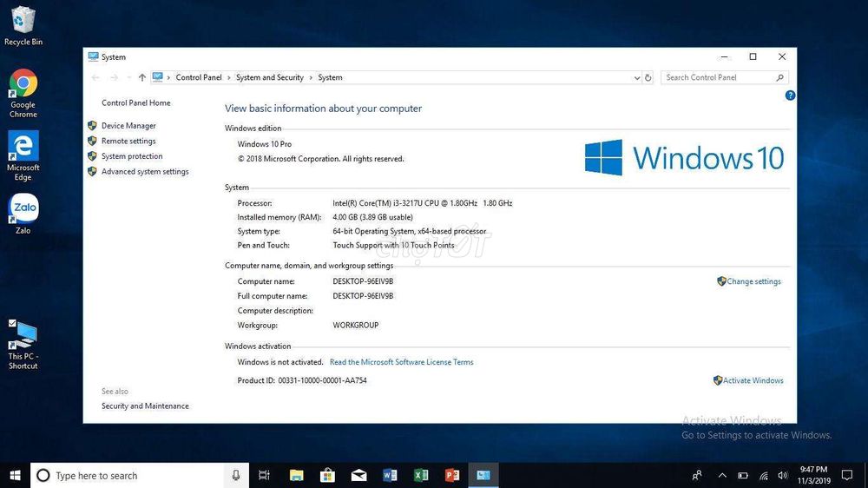Image resolution: width=868 pixels, height=488 pixels.
Task: Click the Windows Start button
Action: (x=15, y=475)
